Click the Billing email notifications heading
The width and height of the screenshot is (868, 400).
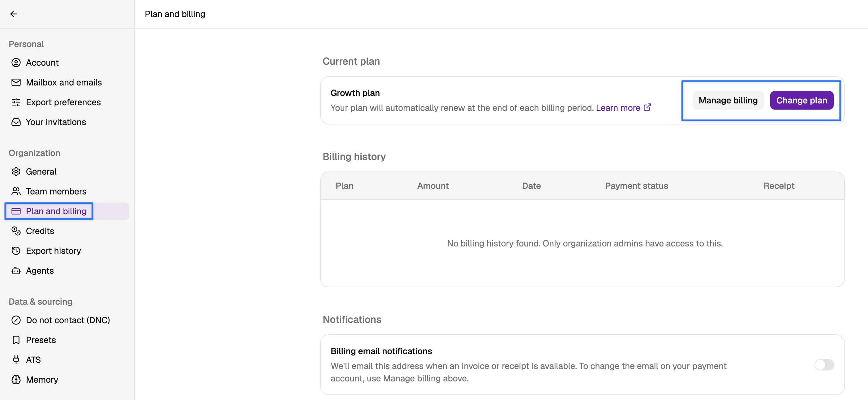pyautogui.click(x=381, y=351)
